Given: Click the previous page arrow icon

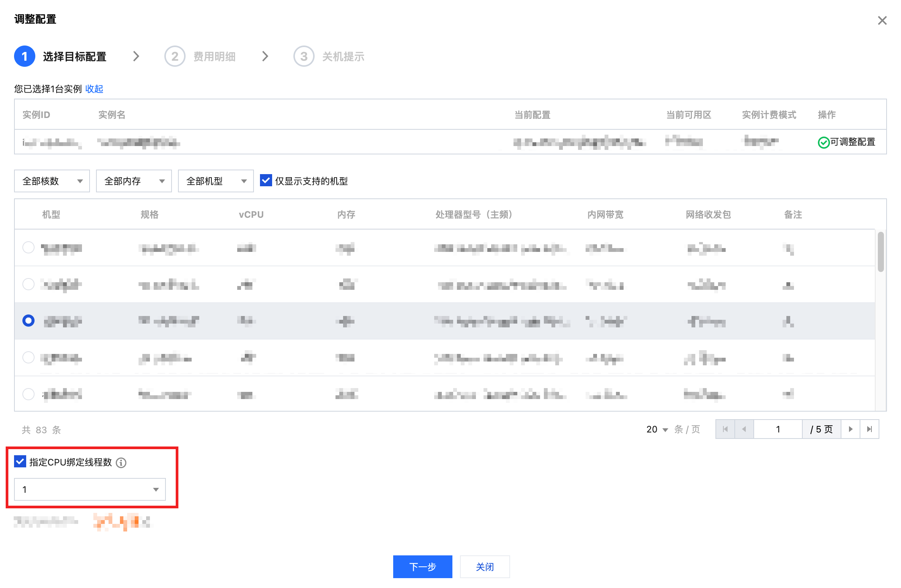Looking at the screenshot, I should [744, 429].
